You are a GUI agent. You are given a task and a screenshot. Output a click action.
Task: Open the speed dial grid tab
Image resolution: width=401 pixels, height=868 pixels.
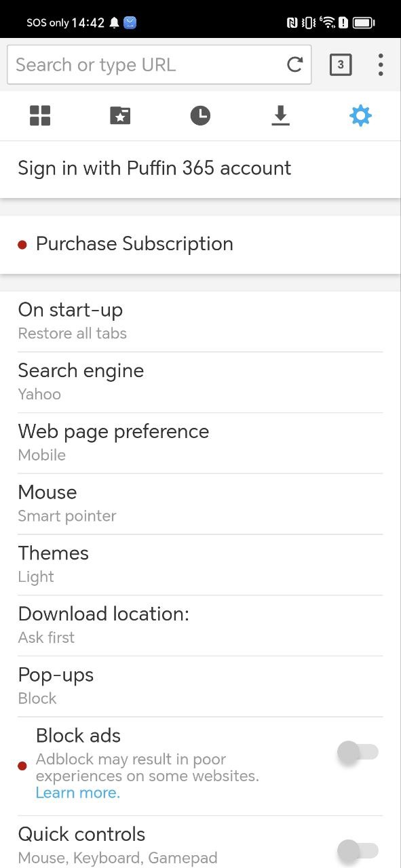coord(40,116)
